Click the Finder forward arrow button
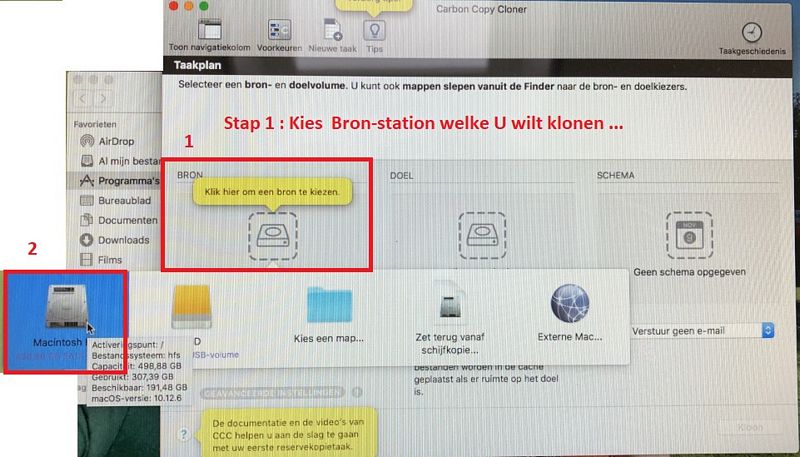The image size is (800, 457). tap(104, 98)
